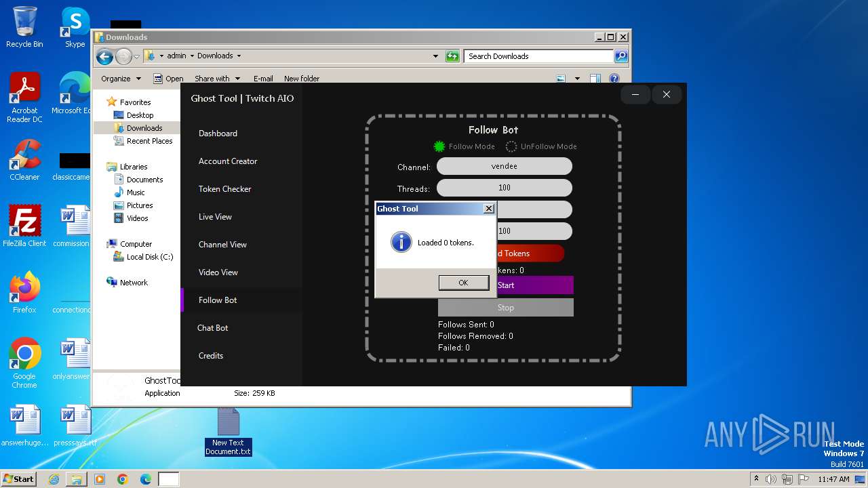Toggle the Explorer preview pane icon
The width and height of the screenshot is (868, 488).
[x=595, y=79]
